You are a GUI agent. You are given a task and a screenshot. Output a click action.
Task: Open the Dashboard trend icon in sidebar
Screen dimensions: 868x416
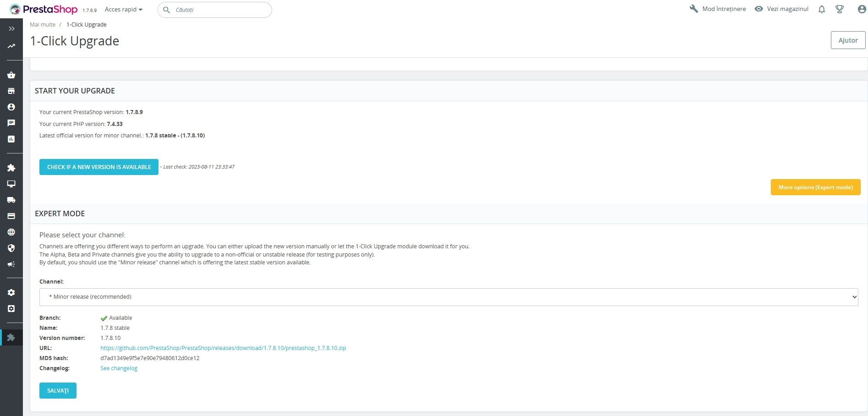(x=11, y=46)
